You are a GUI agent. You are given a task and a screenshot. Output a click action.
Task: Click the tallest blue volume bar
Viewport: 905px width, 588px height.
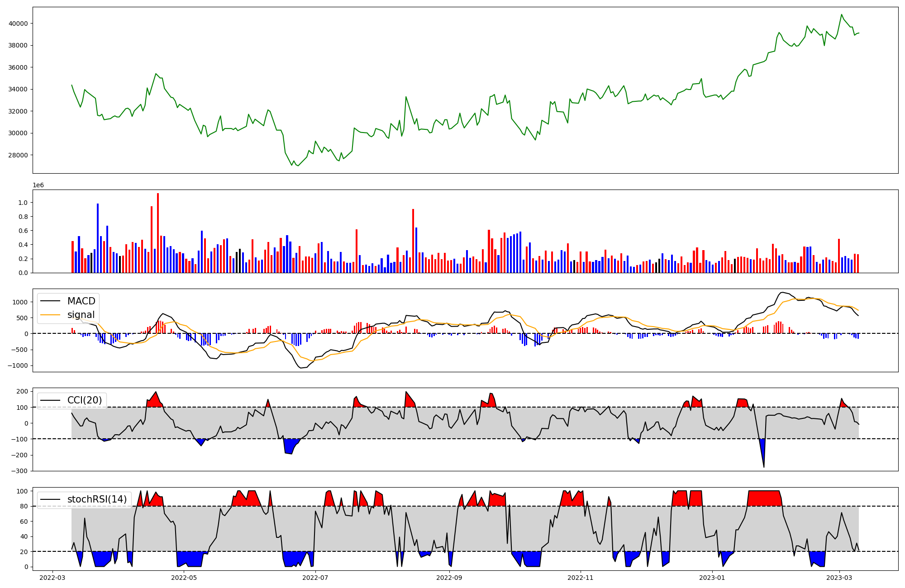[98, 238]
